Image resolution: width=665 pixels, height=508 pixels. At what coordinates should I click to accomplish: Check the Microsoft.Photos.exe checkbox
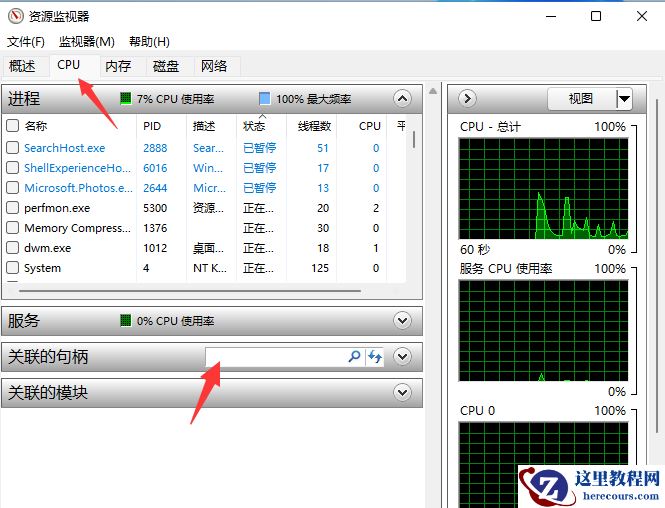tap(13, 187)
